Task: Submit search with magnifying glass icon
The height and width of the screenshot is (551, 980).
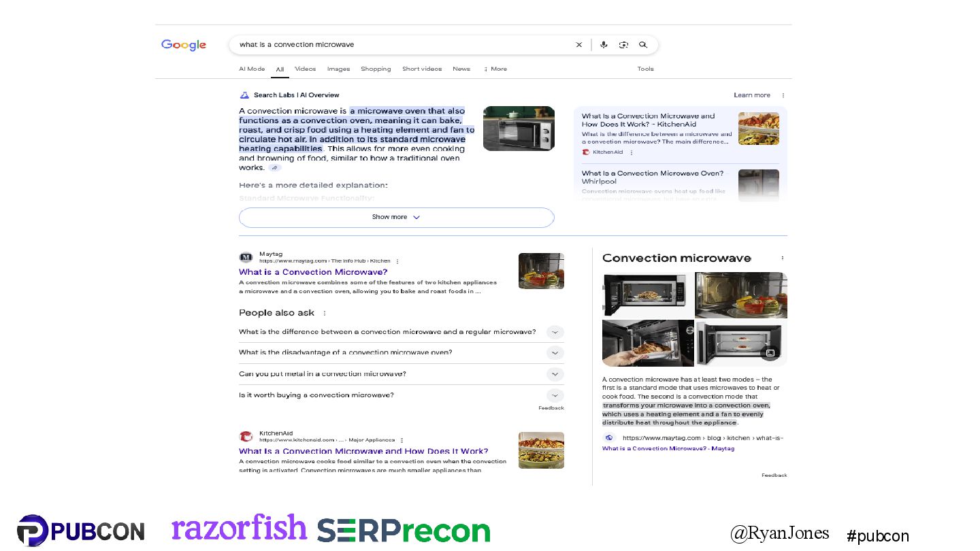Action: 643,45
